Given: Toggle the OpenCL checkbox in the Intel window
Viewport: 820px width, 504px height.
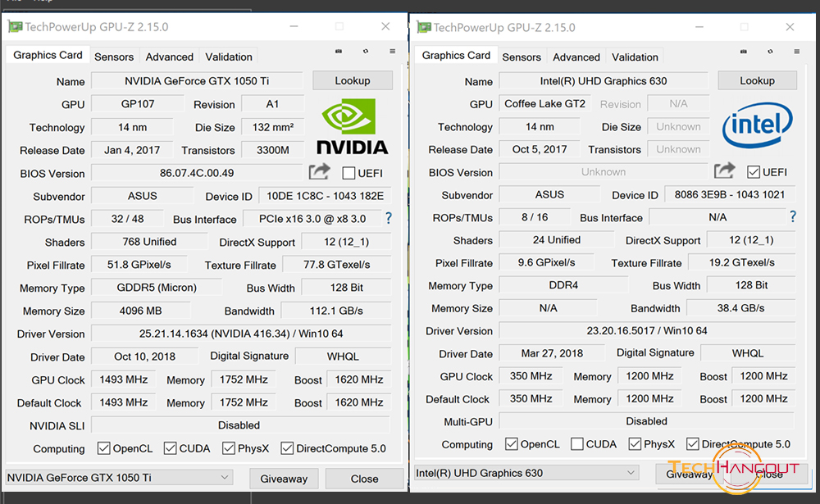Looking at the screenshot, I should pos(512,444).
